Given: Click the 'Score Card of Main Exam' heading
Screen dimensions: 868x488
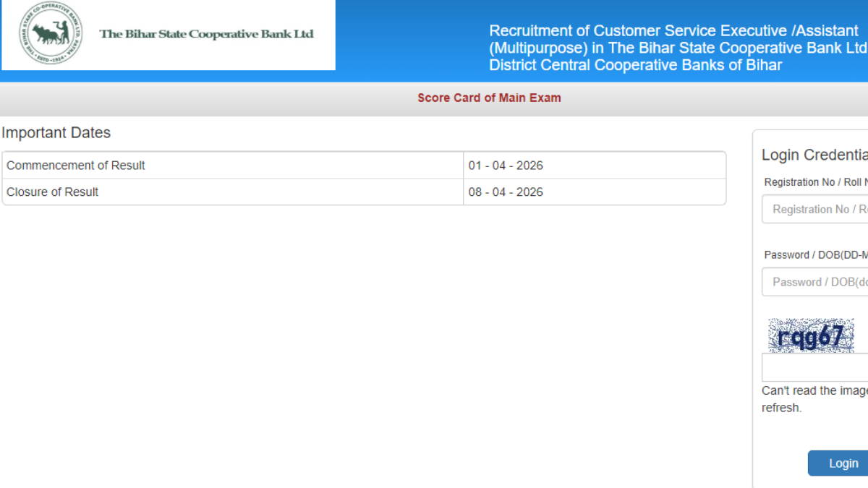Looking at the screenshot, I should [x=489, y=98].
